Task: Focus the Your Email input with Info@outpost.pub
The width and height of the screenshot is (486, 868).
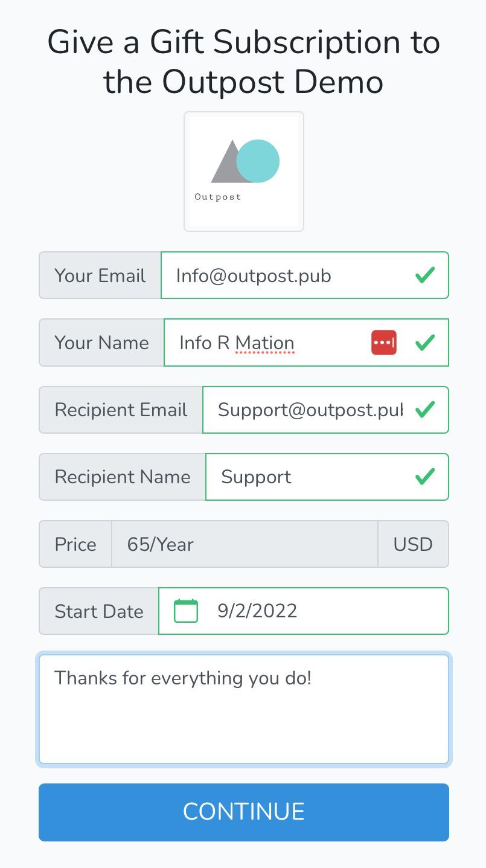Action: [304, 275]
